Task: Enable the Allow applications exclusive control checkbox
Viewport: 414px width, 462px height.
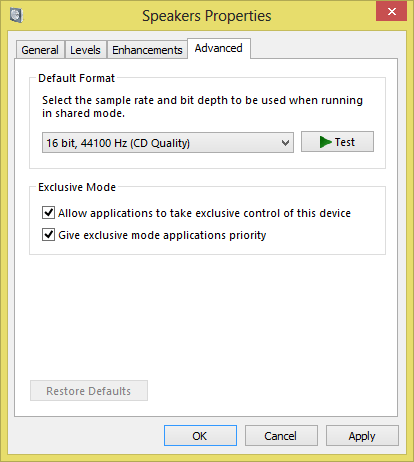Action: [48, 213]
